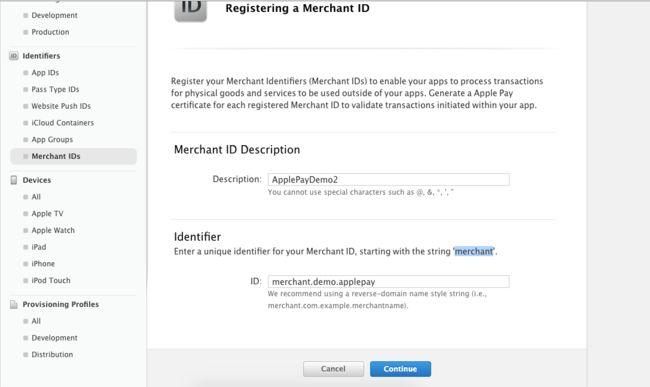Open Pass Type IDs list
650x387 pixels.
pyautogui.click(x=55, y=89)
